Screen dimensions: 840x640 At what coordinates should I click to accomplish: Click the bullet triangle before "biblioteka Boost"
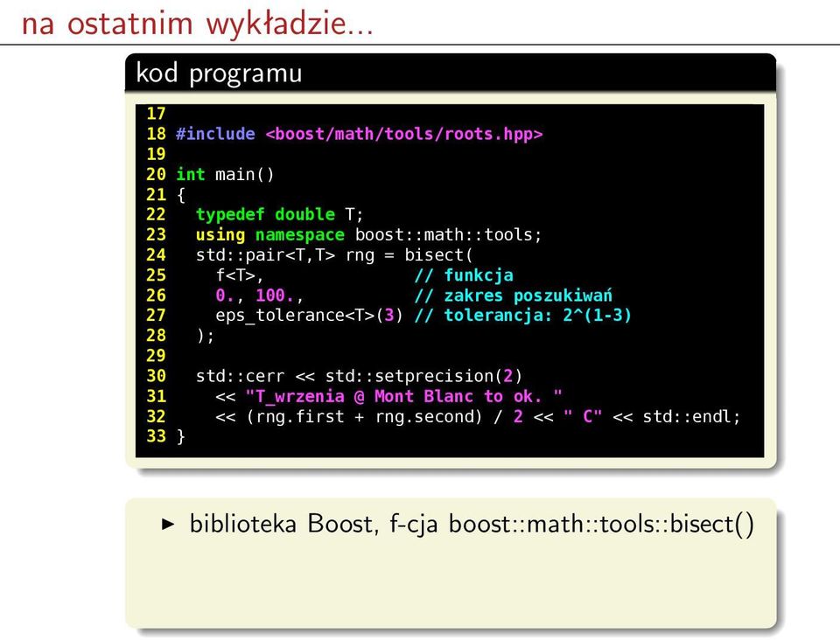coord(168,524)
